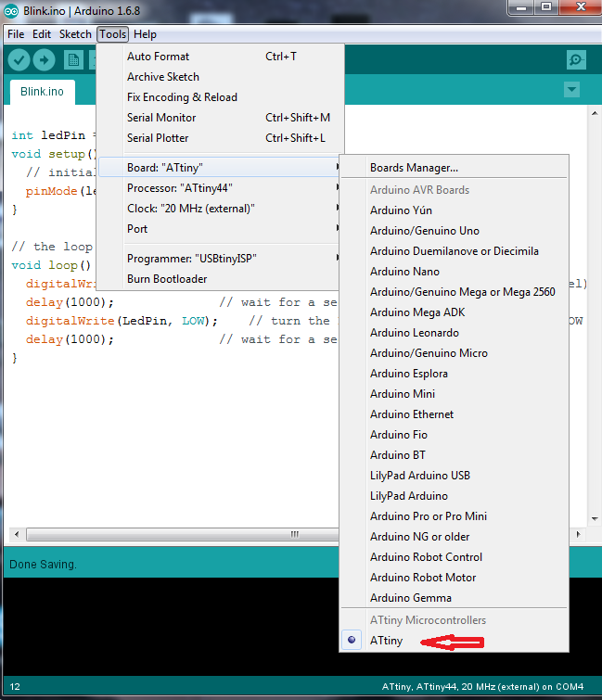
Task: Click the editor vertical scrollbar up arrow
Action: (595, 113)
